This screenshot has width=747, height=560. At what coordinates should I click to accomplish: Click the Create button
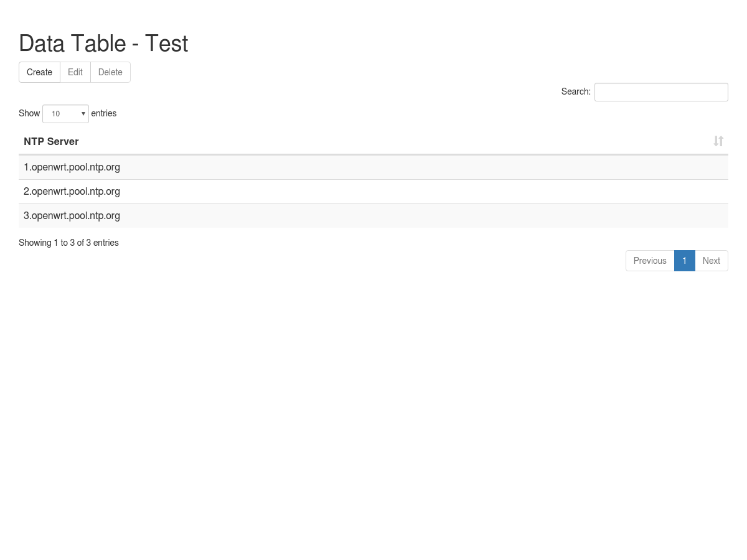pos(39,72)
